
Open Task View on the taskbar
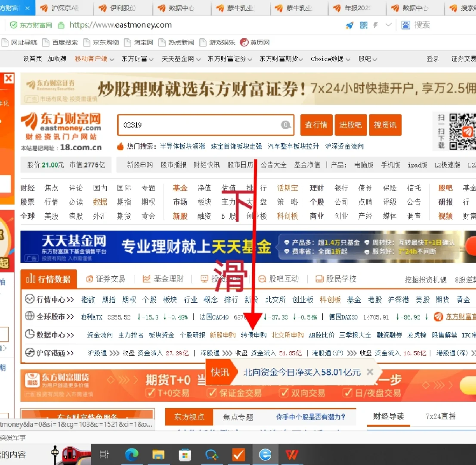pos(104,454)
